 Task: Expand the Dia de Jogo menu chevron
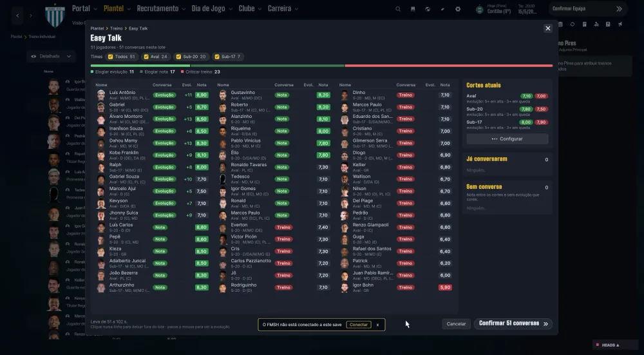(231, 9)
